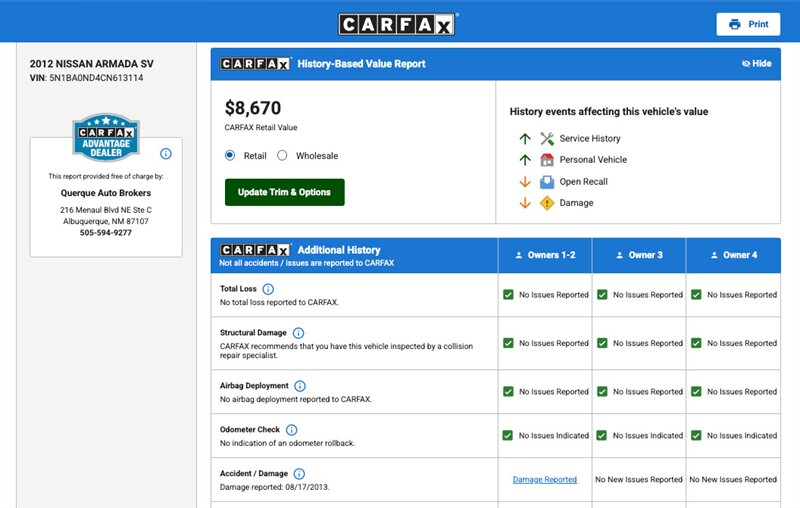800x508 pixels.
Task: Click the Personal Vehicle house icon
Action: [x=547, y=160]
